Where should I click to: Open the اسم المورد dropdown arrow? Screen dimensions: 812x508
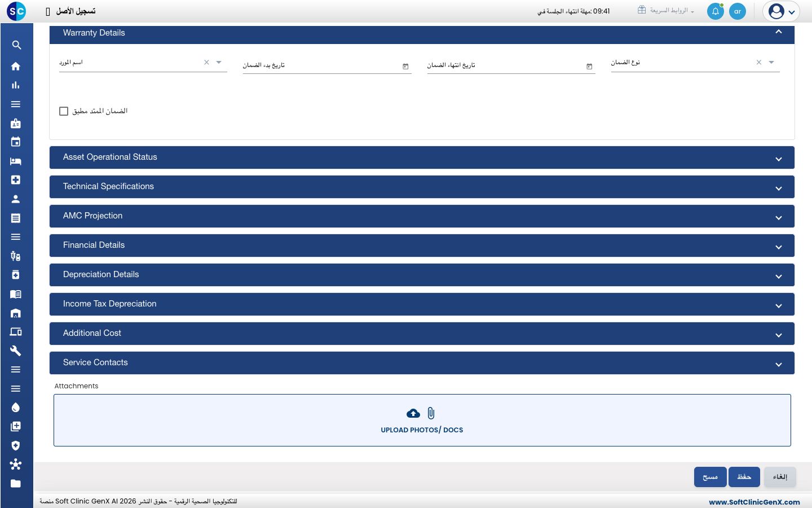coord(219,62)
